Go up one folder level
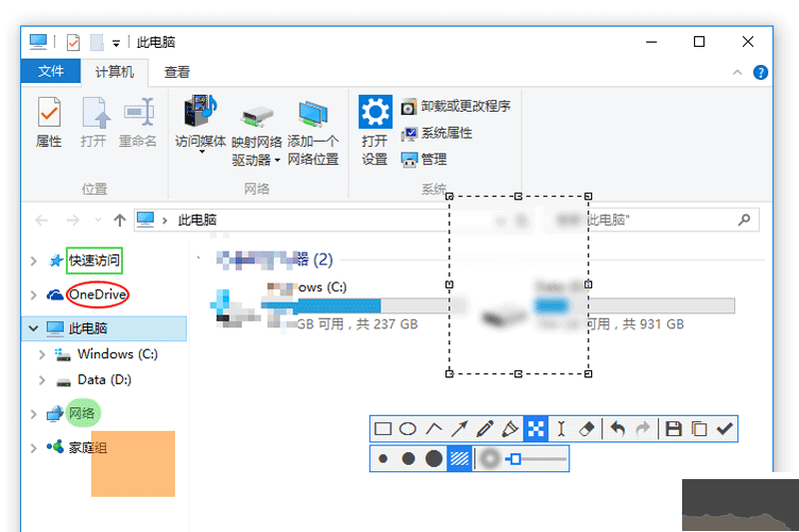This screenshot has width=799, height=532. [x=120, y=220]
